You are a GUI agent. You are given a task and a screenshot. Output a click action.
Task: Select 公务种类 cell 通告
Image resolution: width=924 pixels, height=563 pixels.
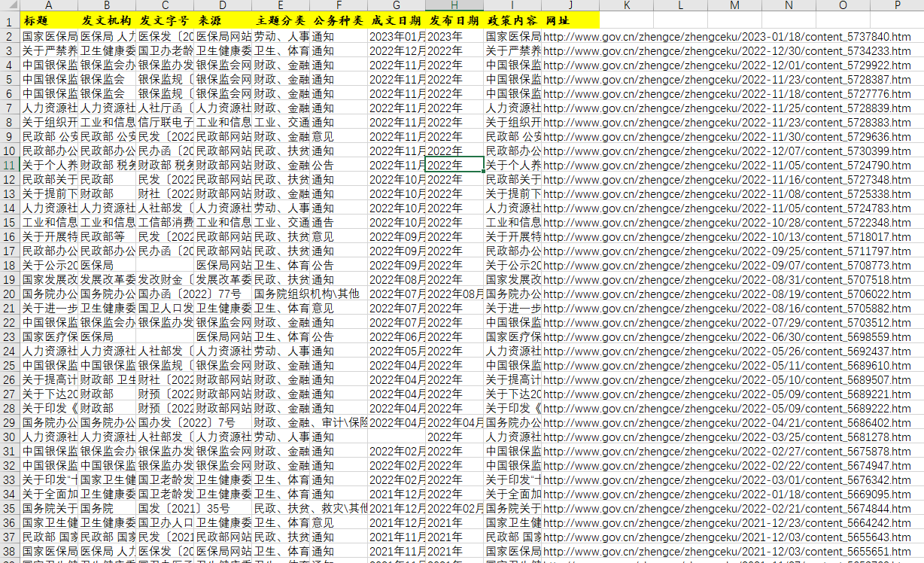click(339, 222)
